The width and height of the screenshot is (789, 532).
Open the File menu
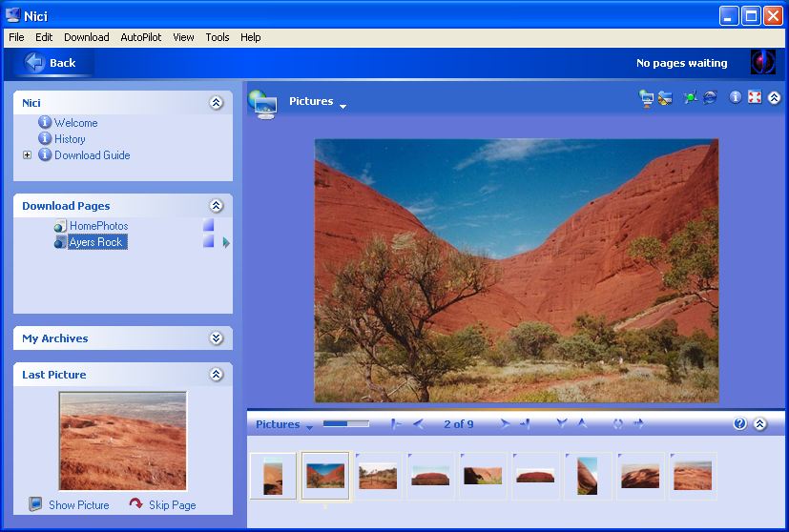pyautogui.click(x=16, y=37)
